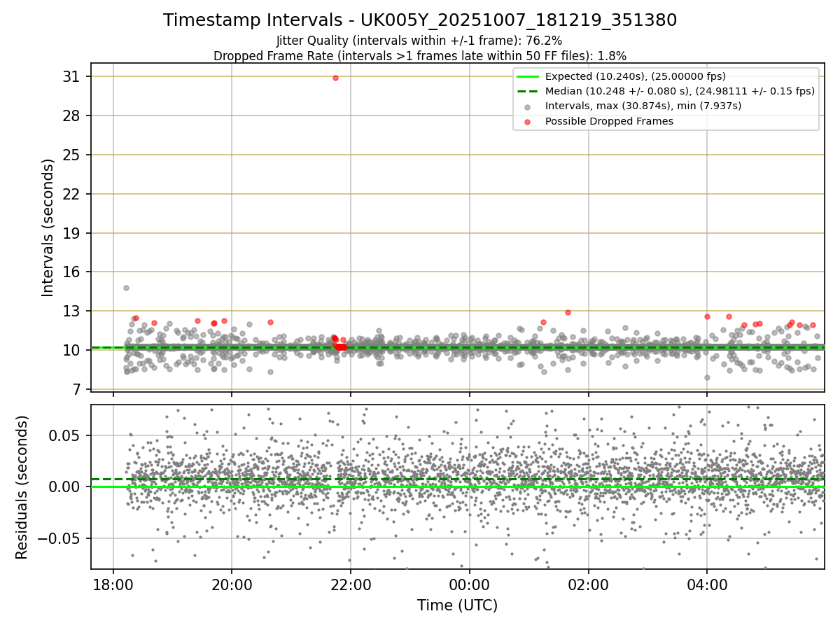
Task: Select the lowest grey interval point at 04:00
Action: (x=707, y=377)
